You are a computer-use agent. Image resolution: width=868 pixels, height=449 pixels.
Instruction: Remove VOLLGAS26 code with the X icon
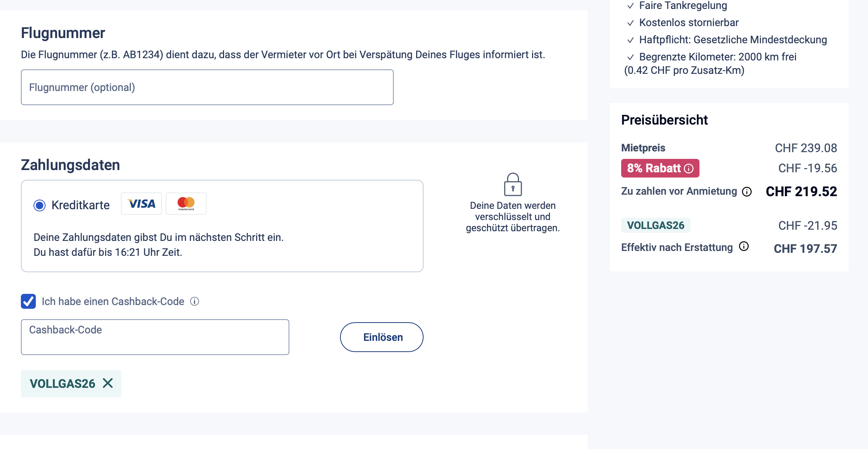pyautogui.click(x=108, y=383)
